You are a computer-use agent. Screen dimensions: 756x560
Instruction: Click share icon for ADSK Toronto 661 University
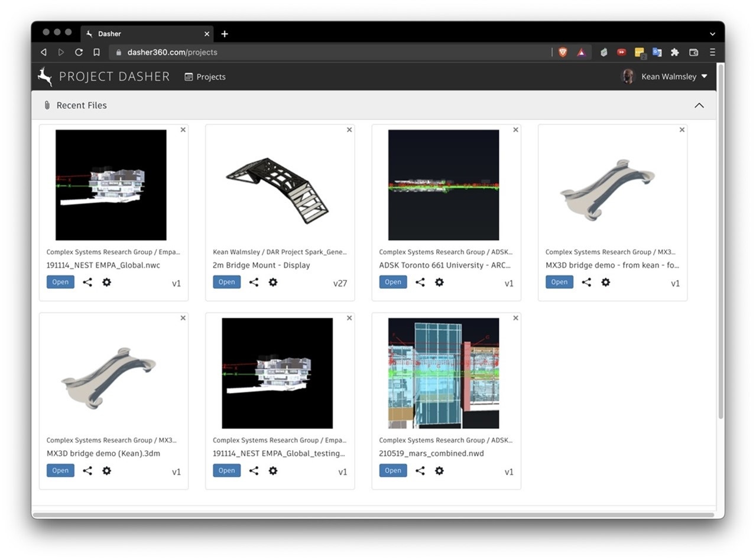420,282
